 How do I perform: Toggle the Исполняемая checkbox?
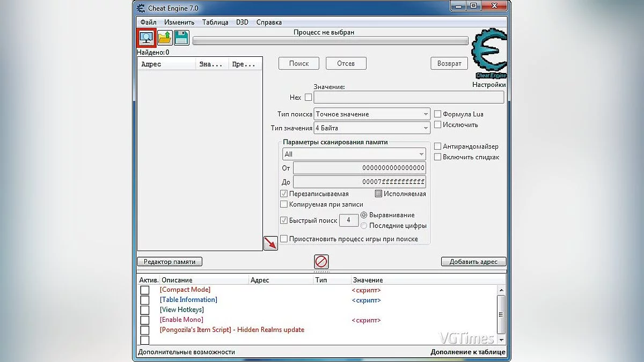[x=378, y=194]
